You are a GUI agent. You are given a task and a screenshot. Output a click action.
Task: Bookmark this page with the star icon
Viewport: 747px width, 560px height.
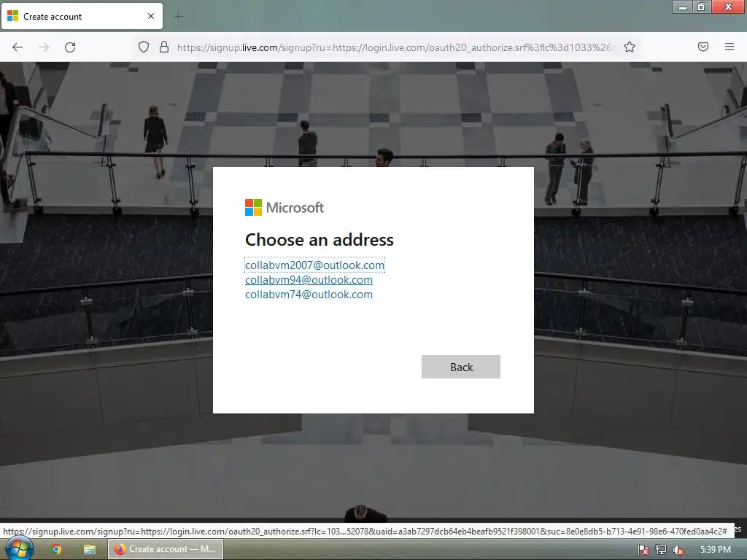(630, 47)
